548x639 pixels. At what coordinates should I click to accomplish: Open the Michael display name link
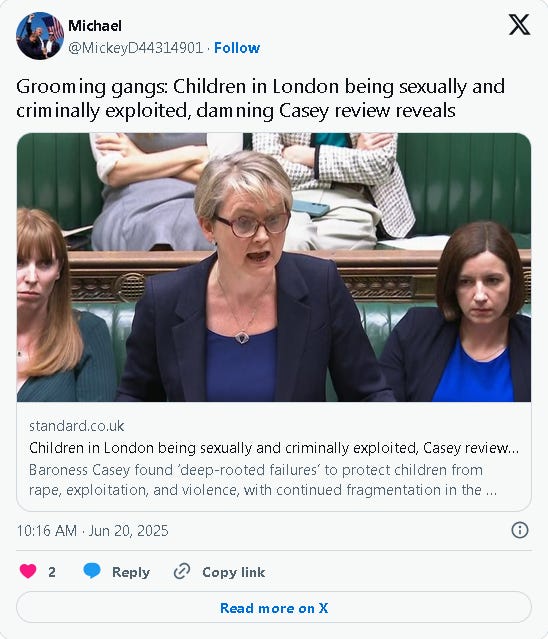pos(95,26)
